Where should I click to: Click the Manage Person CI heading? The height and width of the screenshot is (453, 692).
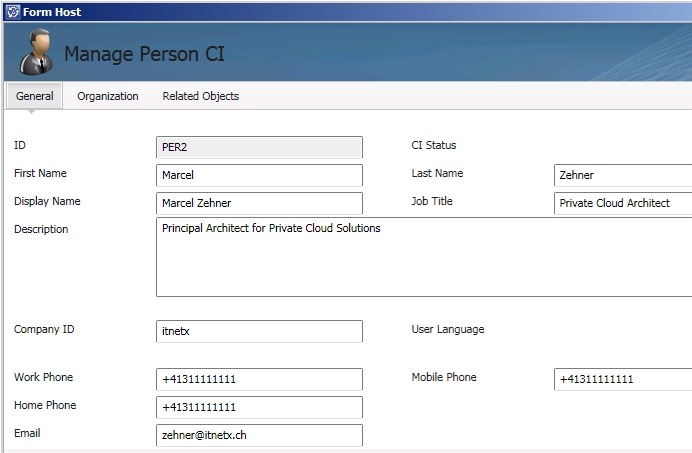[144, 54]
